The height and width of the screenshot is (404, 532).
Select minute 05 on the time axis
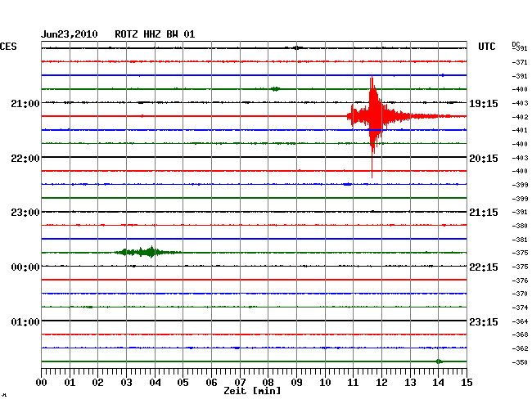pyautogui.click(x=183, y=383)
